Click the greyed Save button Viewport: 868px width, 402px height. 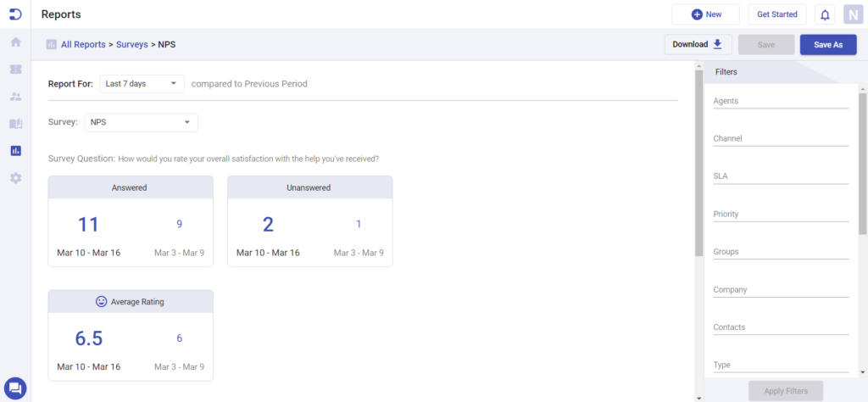[x=766, y=44]
